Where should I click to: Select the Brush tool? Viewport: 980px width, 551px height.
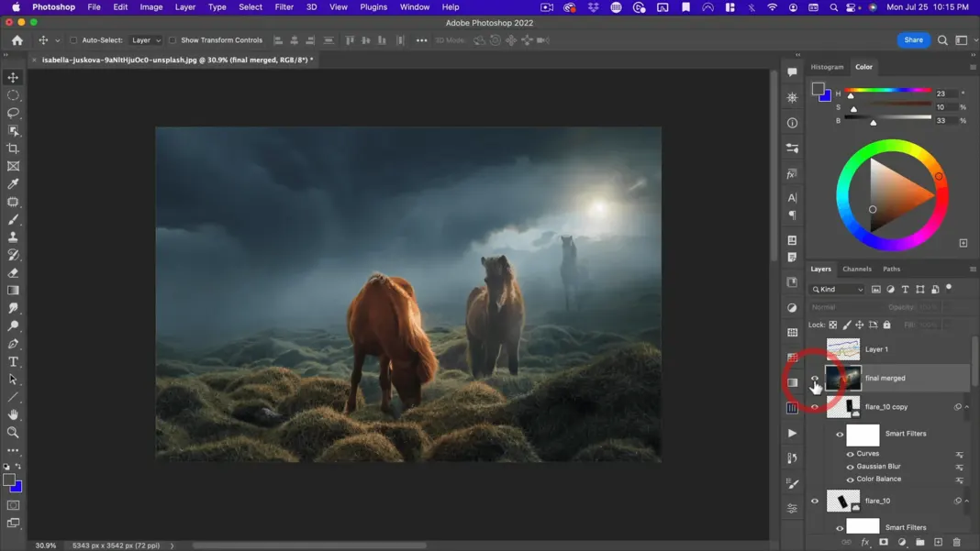[13, 220]
